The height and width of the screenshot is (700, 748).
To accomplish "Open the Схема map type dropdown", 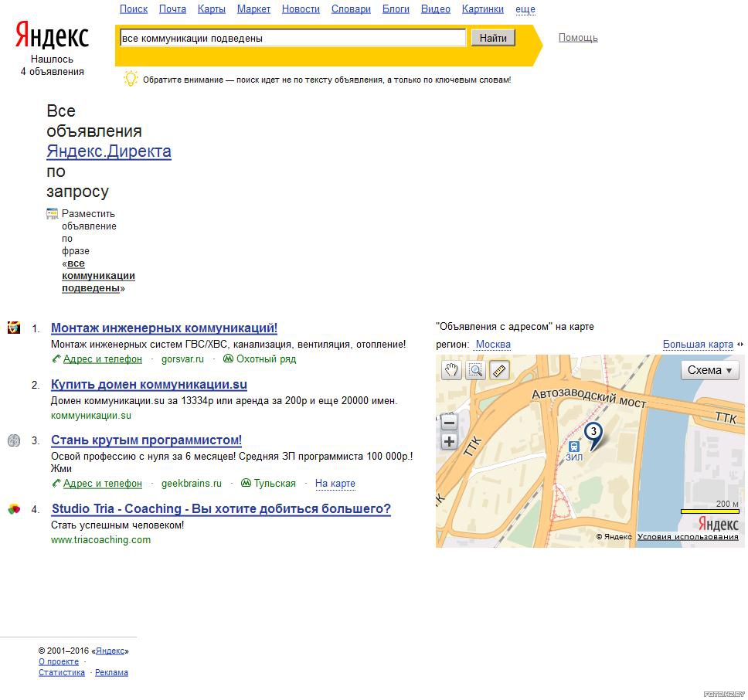I will [x=710, y=371].
